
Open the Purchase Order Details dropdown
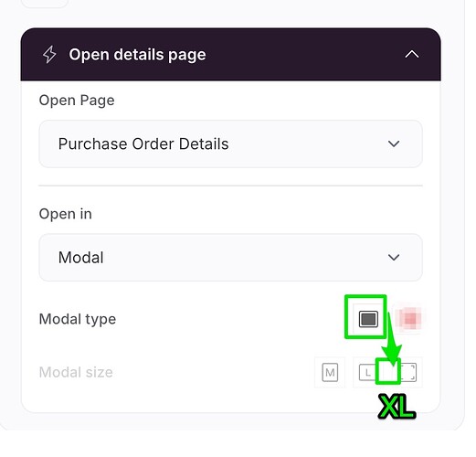230,143
